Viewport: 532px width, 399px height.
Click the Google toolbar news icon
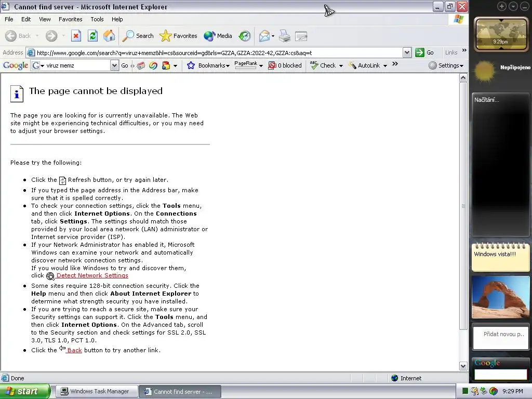[141, 65]
